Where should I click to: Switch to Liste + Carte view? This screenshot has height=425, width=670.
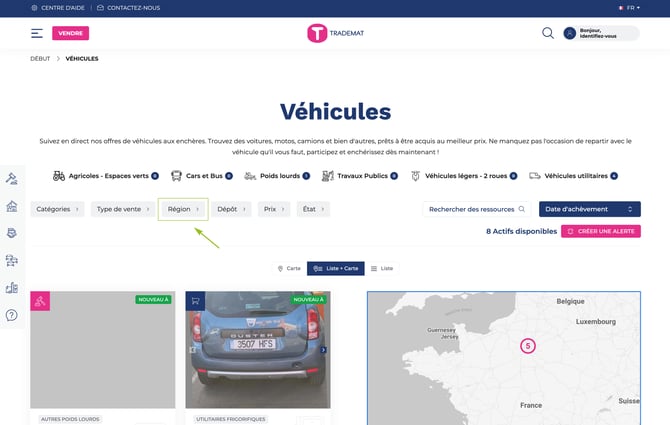(336, 268)
